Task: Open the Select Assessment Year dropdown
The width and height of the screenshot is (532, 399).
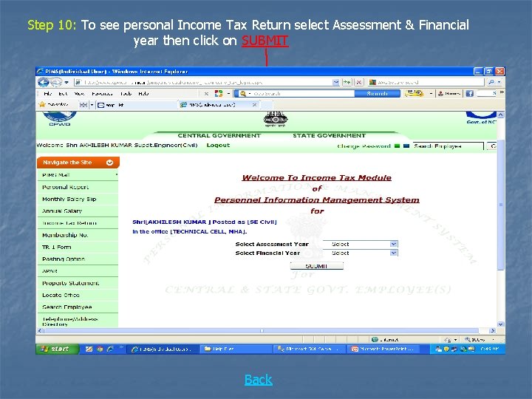Action: pos(360,244)
